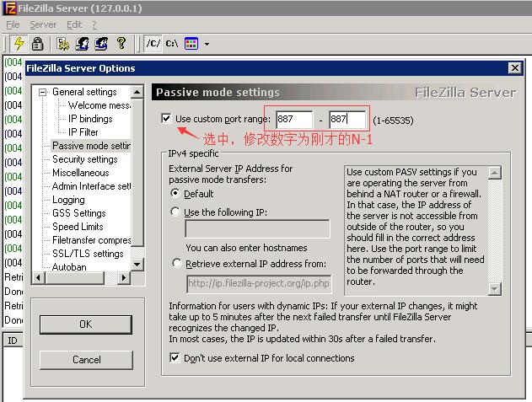Close the FileZilla Server Options dialog
The image size is (532, 402).
[x=514, y=68]
